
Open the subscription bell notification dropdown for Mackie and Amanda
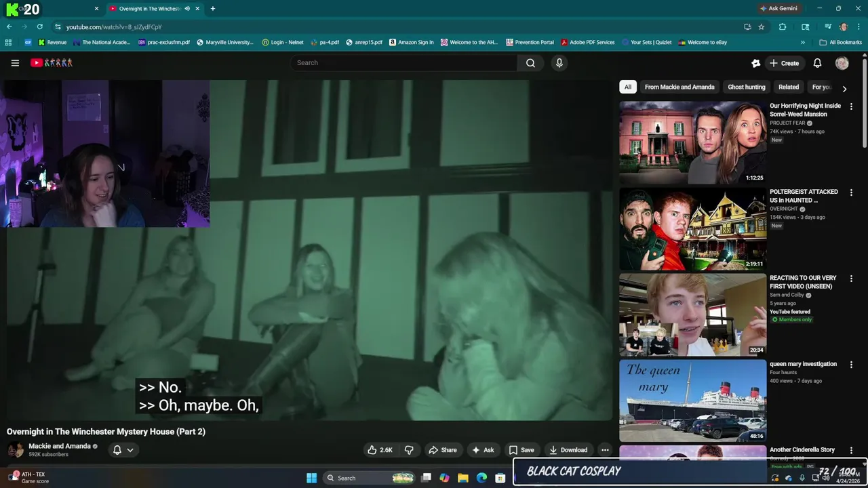(123, 450)
